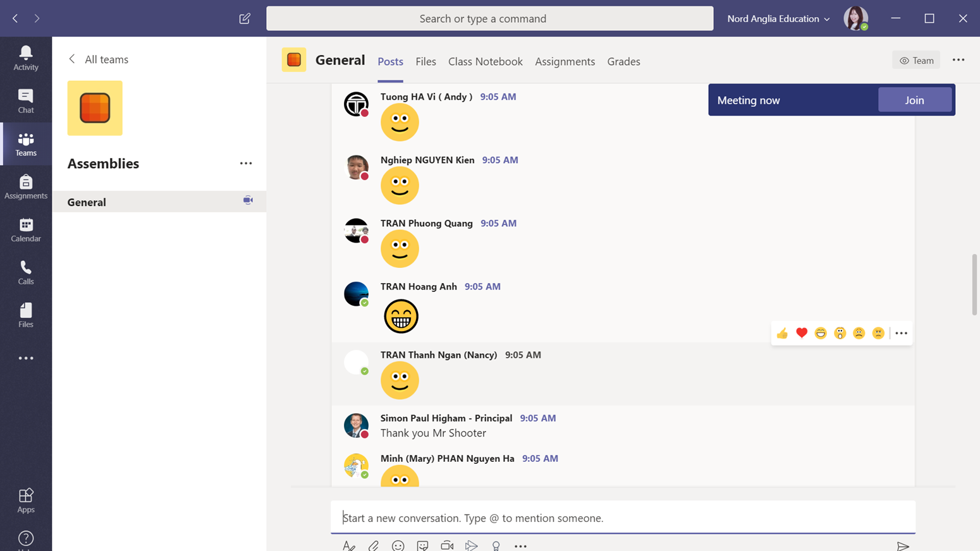Click TRAN Thanh Ngan (Nancy) name
This screenshot has width=980, height=551.
point(439,354)
